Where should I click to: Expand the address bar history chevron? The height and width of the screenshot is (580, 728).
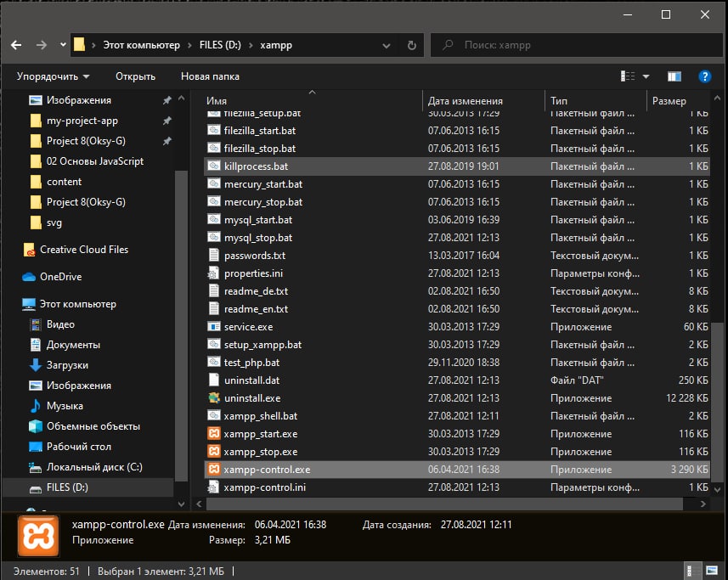click(x=386, y=46)
